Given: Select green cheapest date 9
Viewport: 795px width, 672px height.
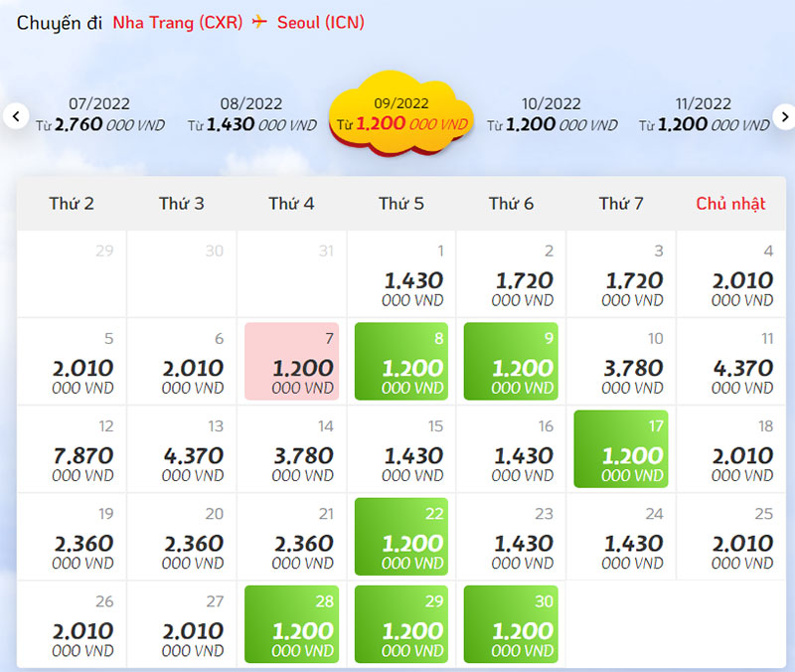Looking at the screenshot, I should (x=511, y=362).
